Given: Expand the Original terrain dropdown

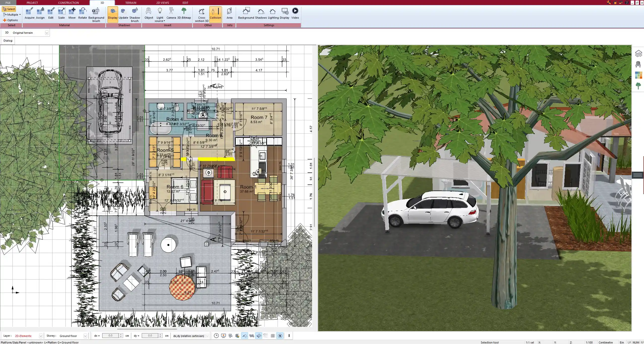Looking at the screenshot, I should click(x=47, y=33).
